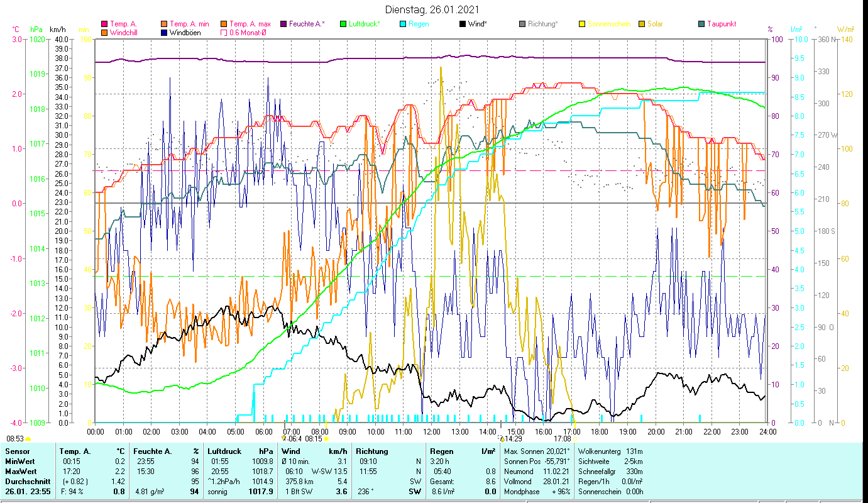The image size is (868, 503).
Task: Click the yellow Sonnenschein legend square
Action: click(582, 24)
